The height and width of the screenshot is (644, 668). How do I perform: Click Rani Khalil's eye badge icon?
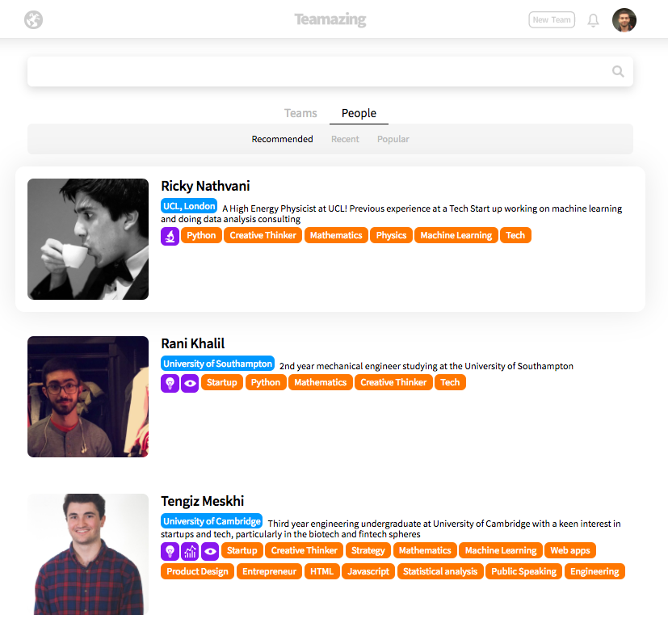click(x=190, y=383)
